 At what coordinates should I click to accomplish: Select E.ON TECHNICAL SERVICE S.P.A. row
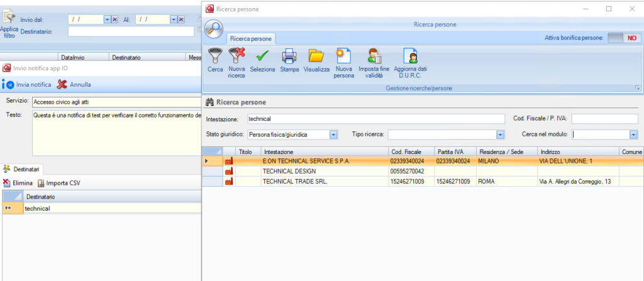point(423,162)
